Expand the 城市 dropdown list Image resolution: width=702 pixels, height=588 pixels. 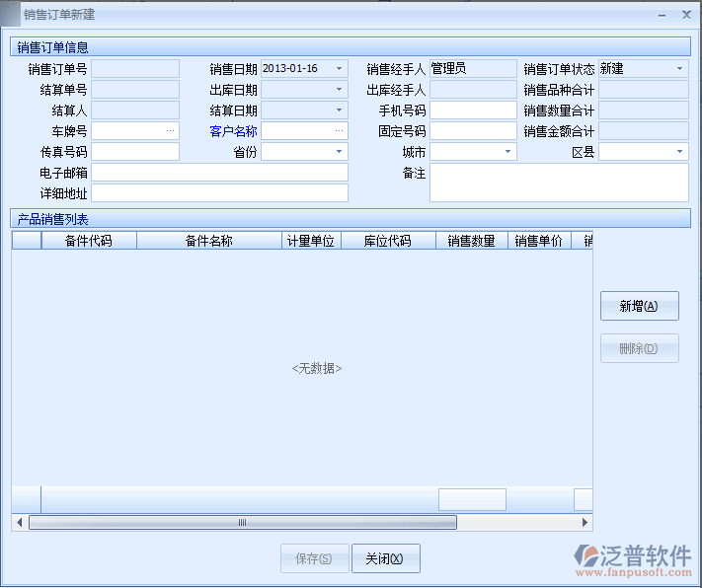coord(507,152)
